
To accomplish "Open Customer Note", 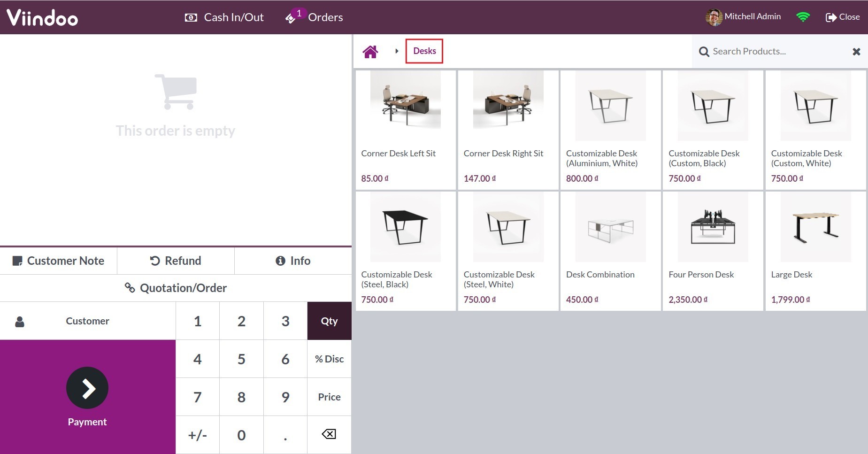I will 58,261.
